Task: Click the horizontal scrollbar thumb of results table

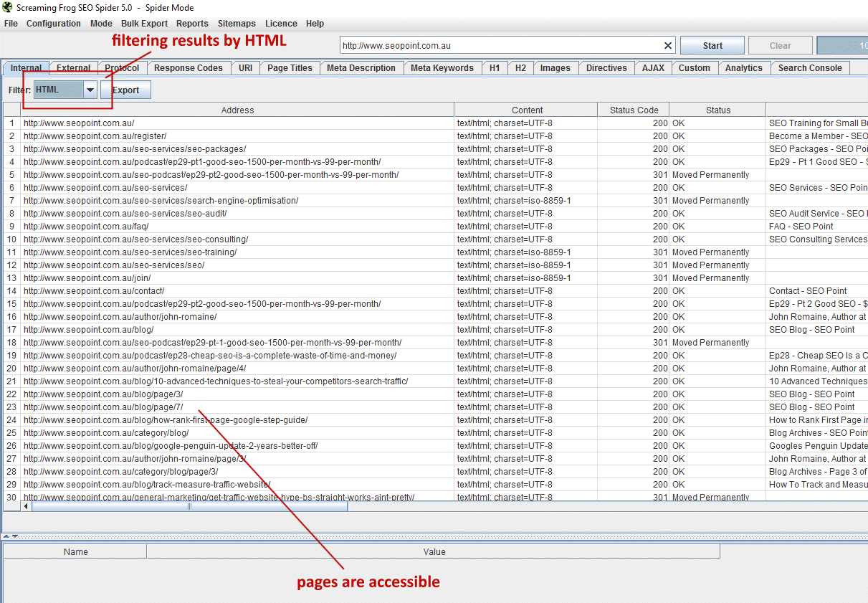Action: tap(189, 506)
